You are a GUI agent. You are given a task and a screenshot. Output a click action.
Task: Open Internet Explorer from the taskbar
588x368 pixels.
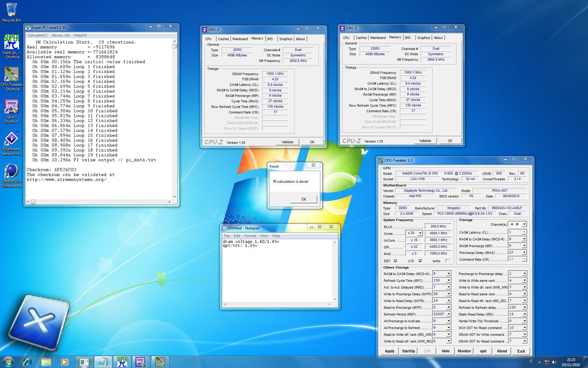pos(27,361)
